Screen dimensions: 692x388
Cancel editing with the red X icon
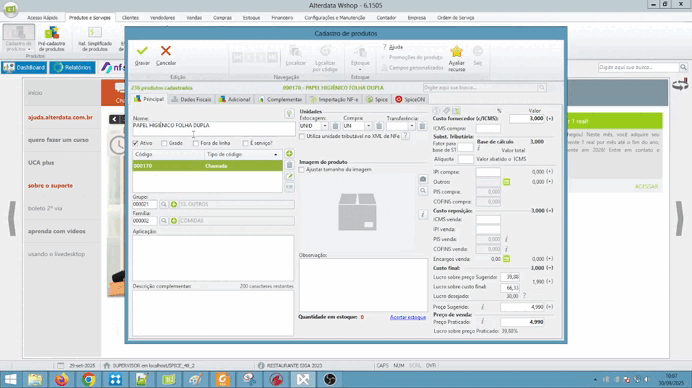[165, 51]
